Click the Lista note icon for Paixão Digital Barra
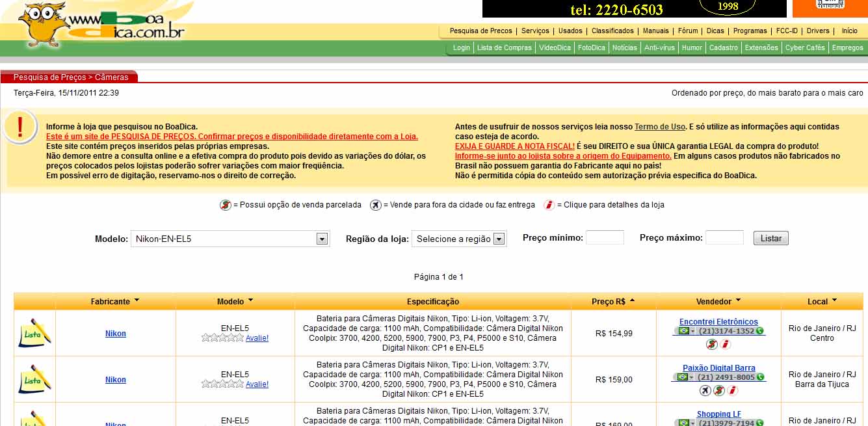This screenshot has width=868, height=426. point(34,379)
